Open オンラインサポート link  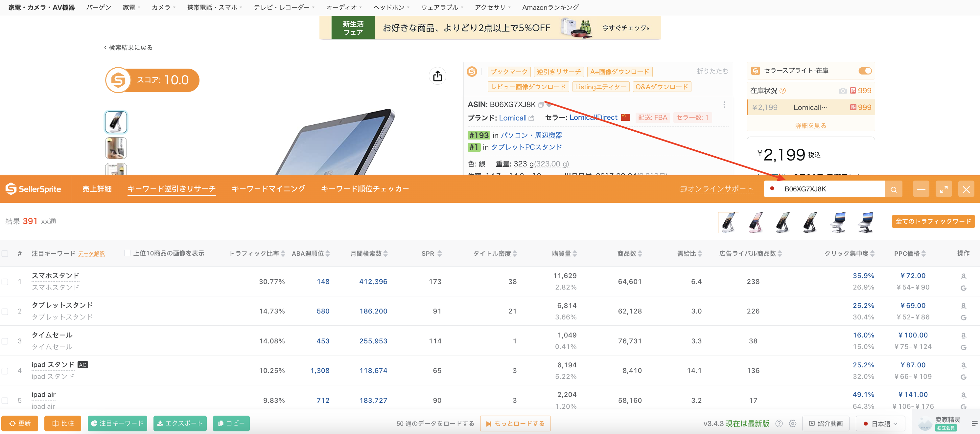coord(716,189)
